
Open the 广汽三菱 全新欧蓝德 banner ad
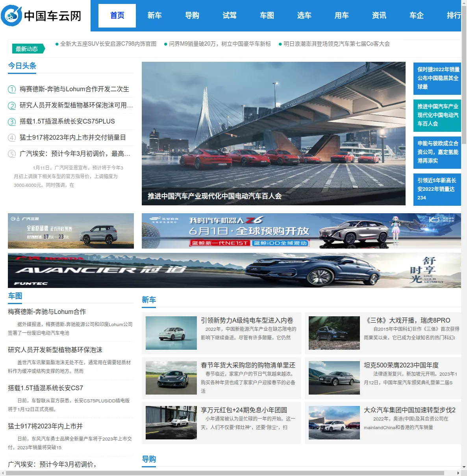tap(71, 231)
